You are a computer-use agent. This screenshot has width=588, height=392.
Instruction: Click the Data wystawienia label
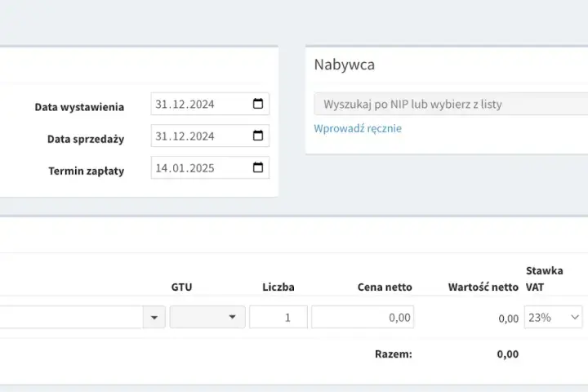pyautogui.click(x=79, y=107)
